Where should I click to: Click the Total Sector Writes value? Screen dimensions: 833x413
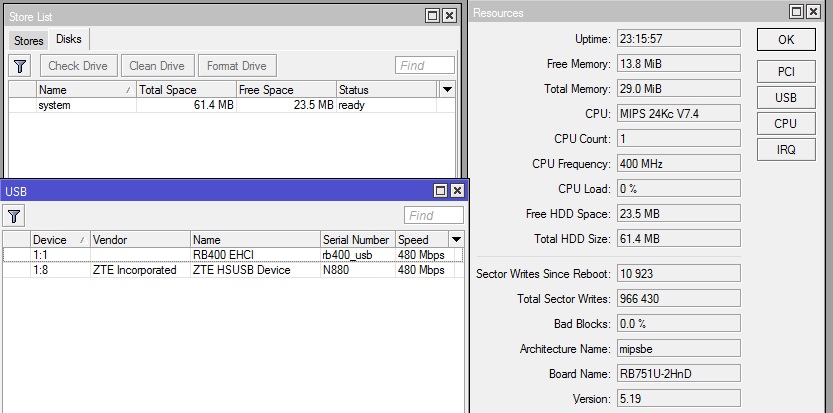(678, 299)
